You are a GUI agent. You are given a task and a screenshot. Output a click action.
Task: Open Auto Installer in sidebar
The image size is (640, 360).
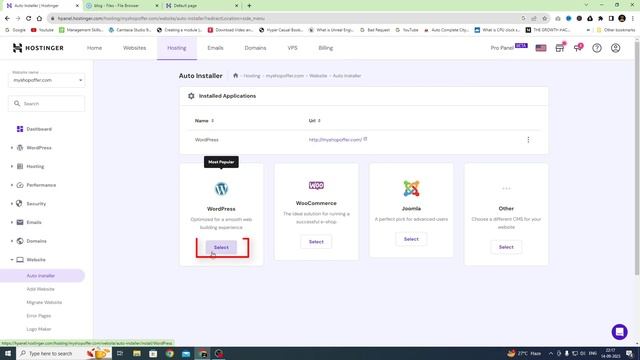click(42, 276)
